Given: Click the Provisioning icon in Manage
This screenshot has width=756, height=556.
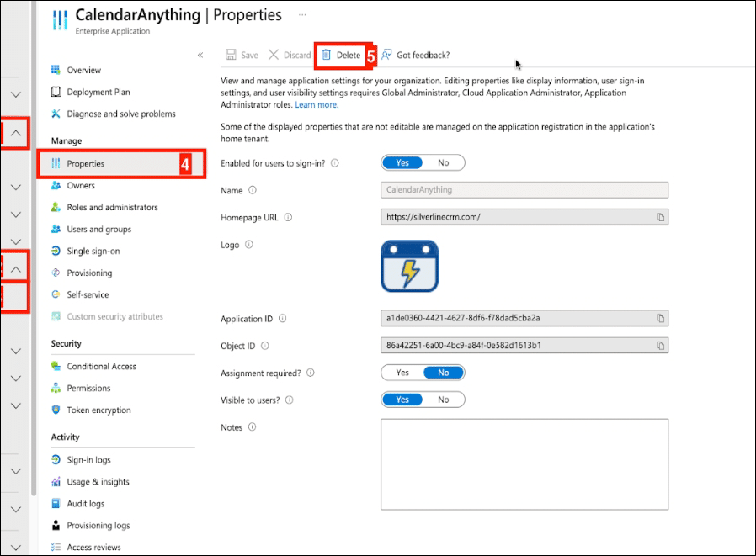Looking at the screenshot, I should (x=56, y=273).
